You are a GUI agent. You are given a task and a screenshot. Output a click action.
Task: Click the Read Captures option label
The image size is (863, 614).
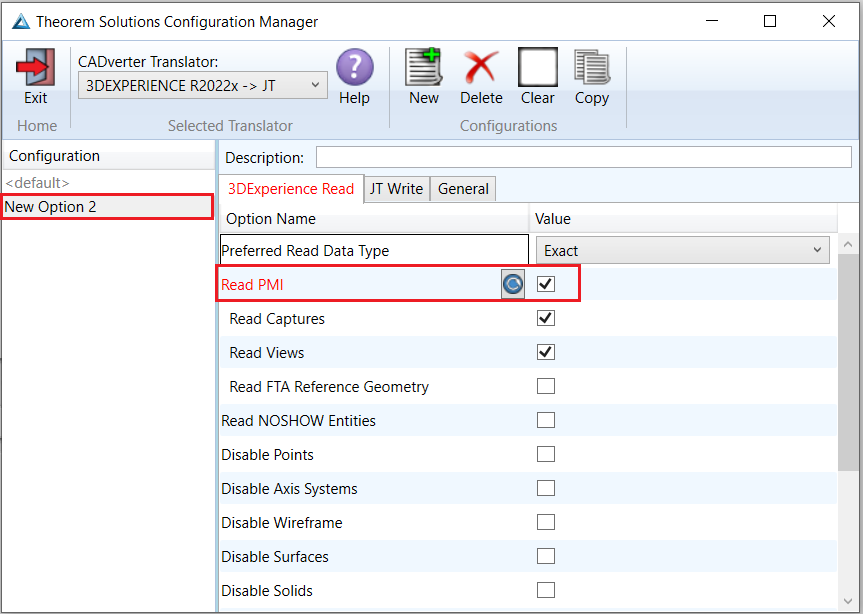[277, 319]
